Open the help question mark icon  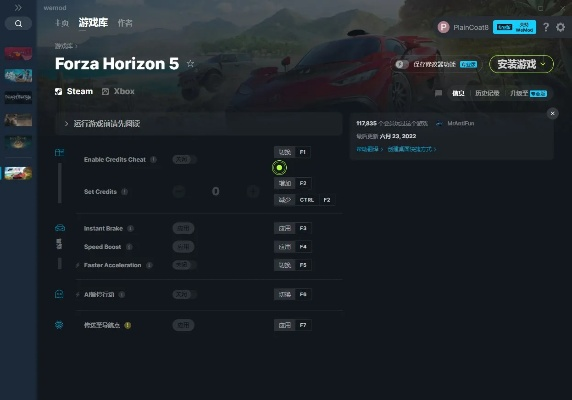546,27
